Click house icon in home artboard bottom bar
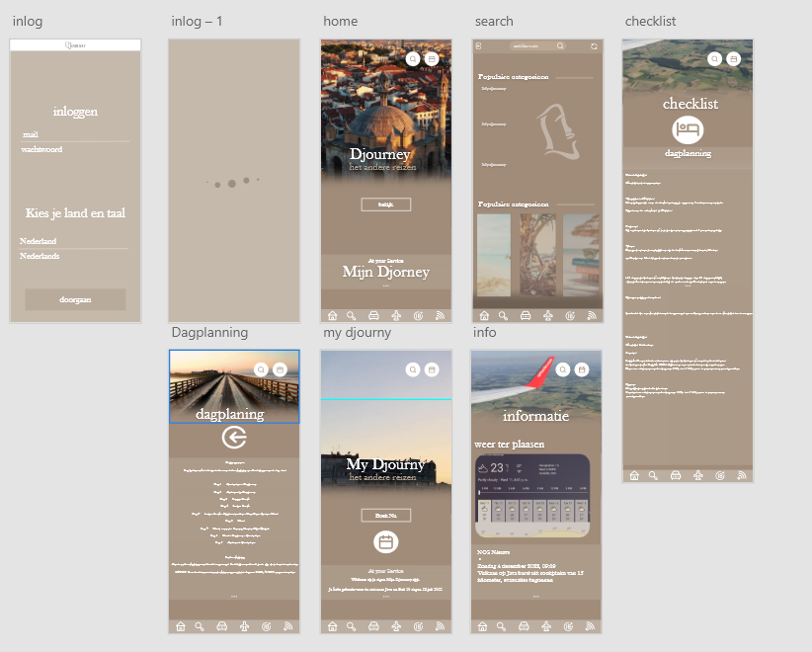 (x=333, y=315)
